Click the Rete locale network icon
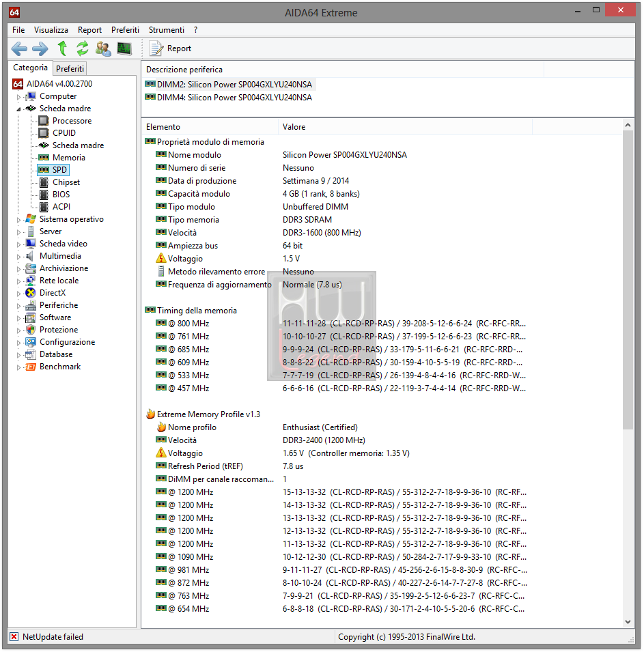 30,281
